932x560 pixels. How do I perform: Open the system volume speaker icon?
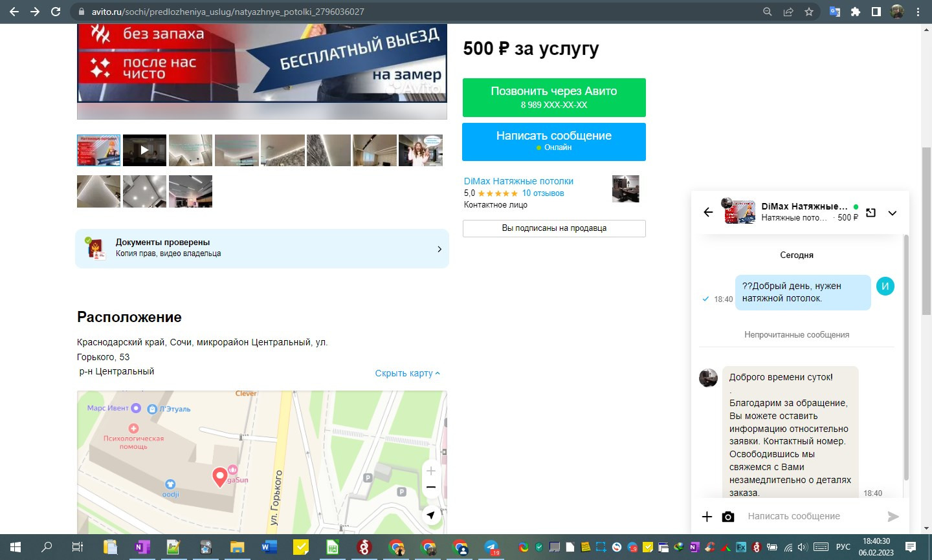[x=803, y=547]
